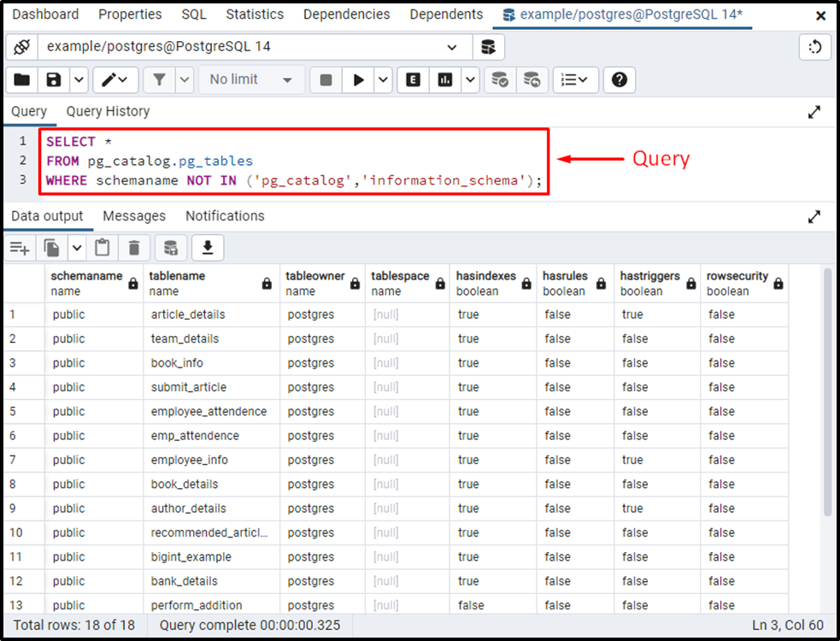The image size is (840, 641).
Task: Open the Dependencies menu item
Action: (346, 14)
